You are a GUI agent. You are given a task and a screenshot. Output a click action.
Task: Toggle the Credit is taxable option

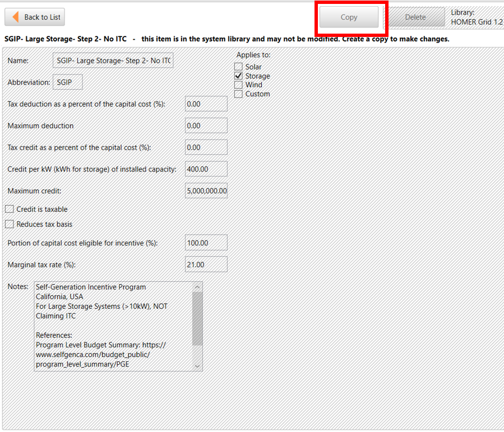[x=10, y=209]
